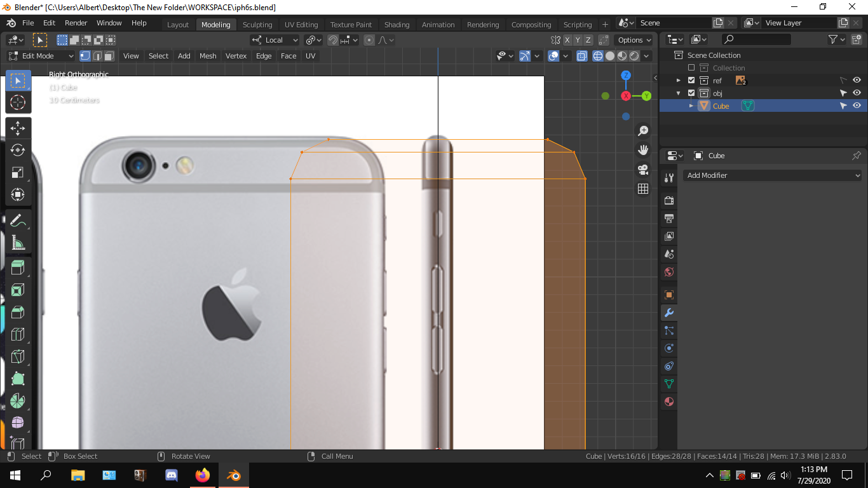Expand the Cube object tree arrow
This screenshot has height=488, width=868.
(x=691, y=106)
